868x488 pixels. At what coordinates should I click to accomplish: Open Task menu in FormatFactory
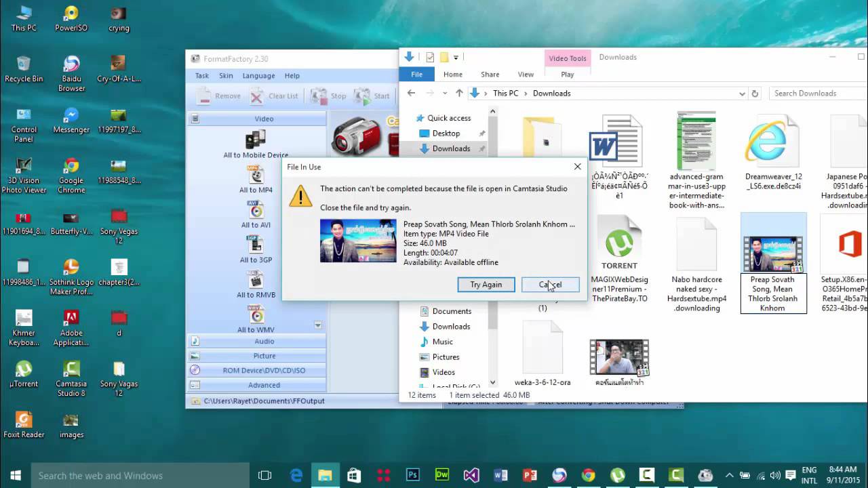coord(202,76)
